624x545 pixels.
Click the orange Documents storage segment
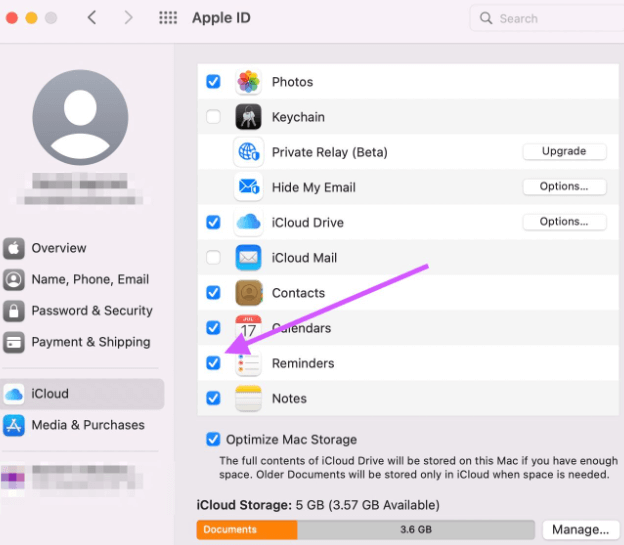247,529
